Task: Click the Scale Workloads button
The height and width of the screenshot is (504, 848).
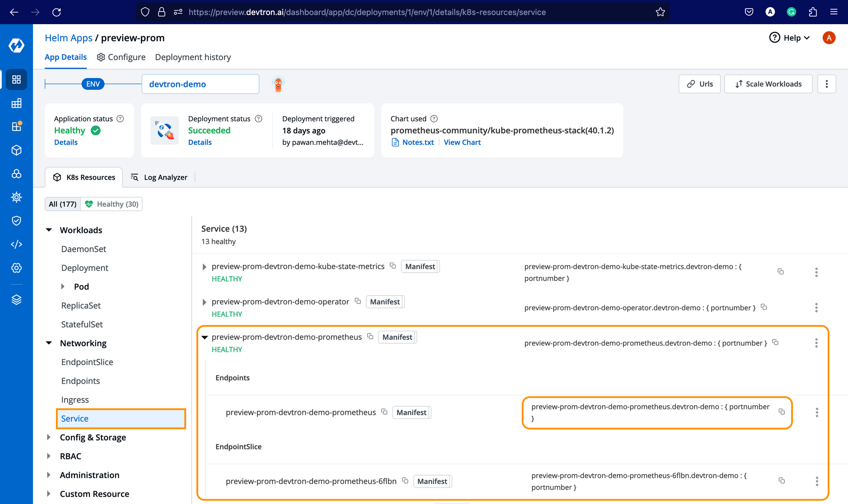Action: click(768, 84)
